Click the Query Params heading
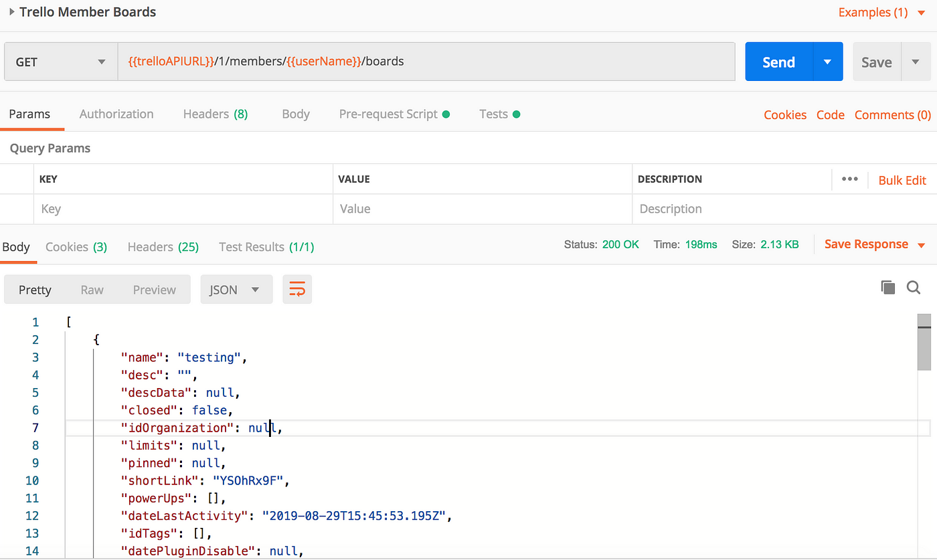This screenshot has width=937, height=560. click(50, 149)
